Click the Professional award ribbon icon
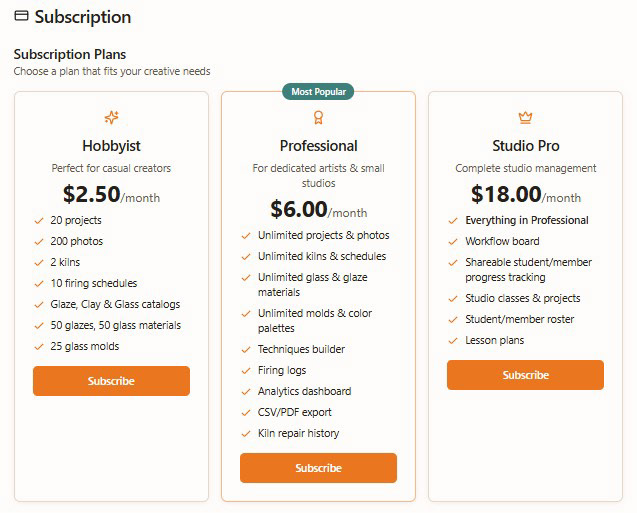637x513 pixels. point(318,118)
